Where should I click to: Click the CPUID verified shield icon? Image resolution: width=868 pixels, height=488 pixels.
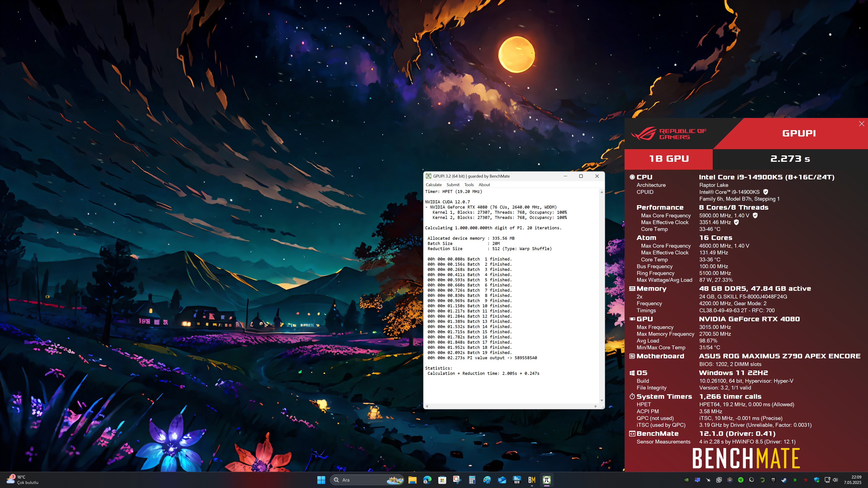(765, 192)
